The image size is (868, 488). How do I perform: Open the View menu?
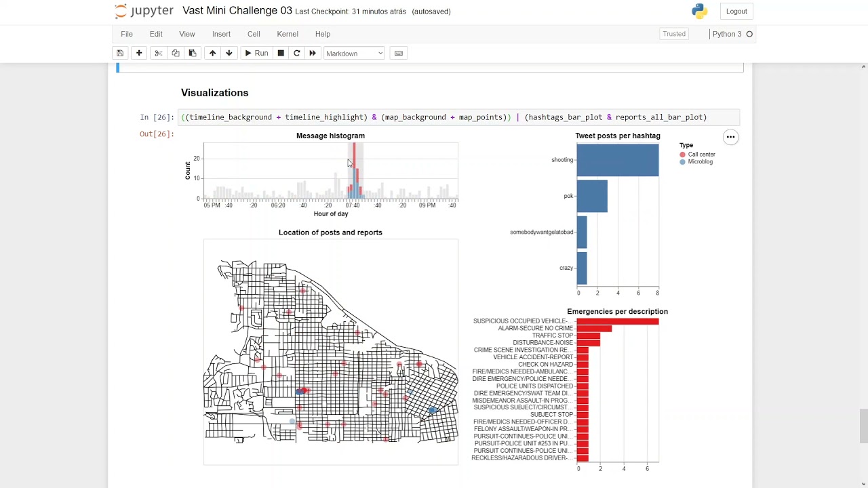pyautogui.click(x=187, y=34)
